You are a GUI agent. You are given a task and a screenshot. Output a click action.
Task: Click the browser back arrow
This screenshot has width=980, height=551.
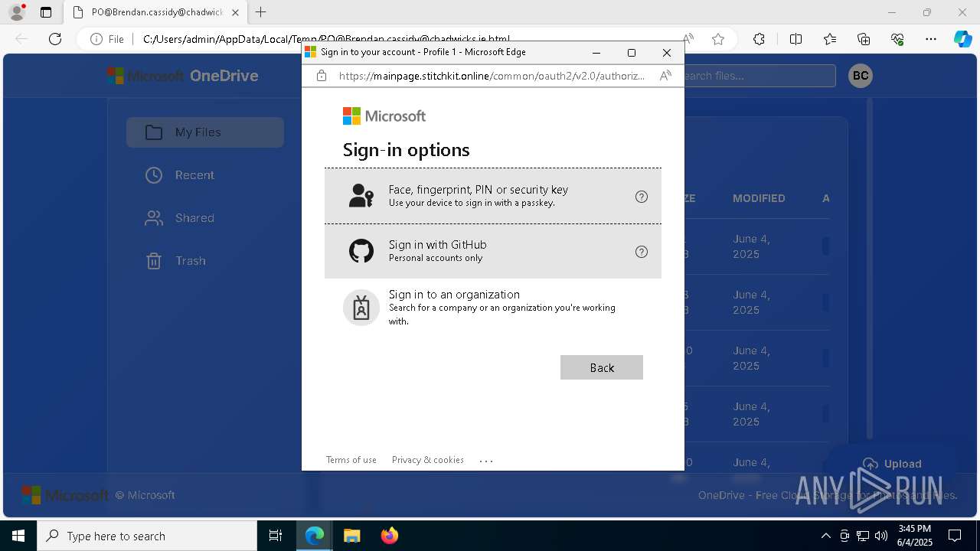21,39
